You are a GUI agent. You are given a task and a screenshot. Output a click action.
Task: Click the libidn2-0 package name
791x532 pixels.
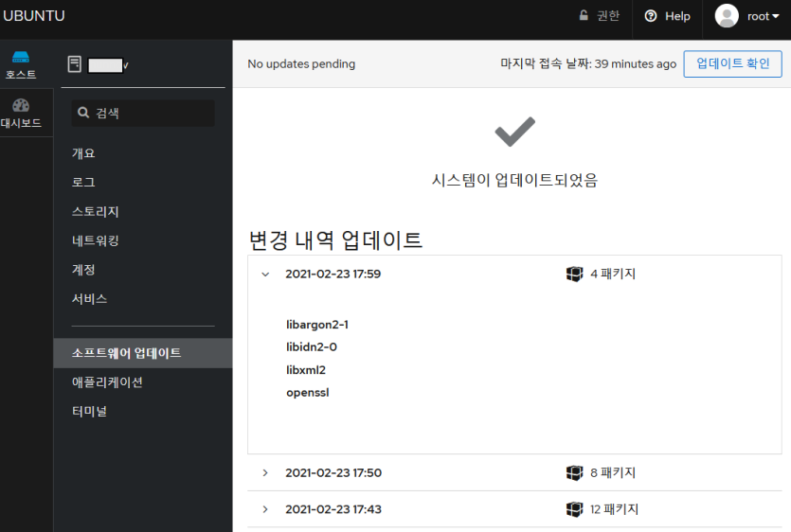coord(312,346)
